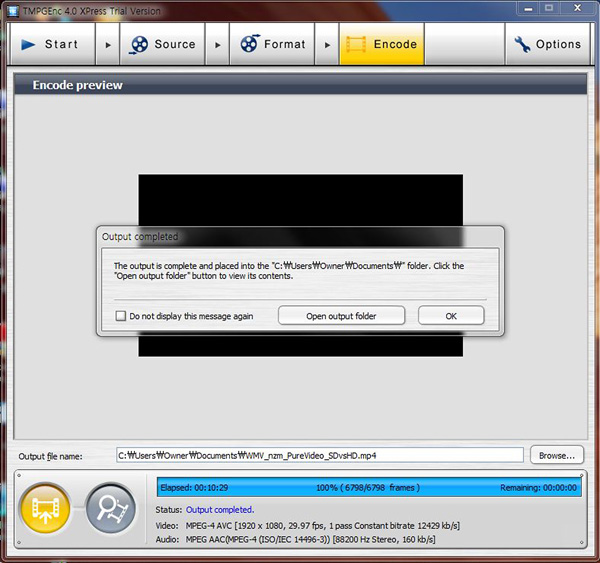Click the gray preview magnifier film button
Viewport: 600px width, 563px height.
tap(111, 509)
